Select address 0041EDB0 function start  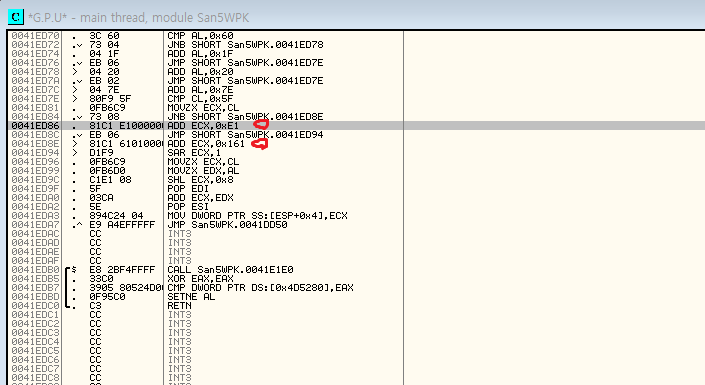pyautogui.click(x=36, y=269)
